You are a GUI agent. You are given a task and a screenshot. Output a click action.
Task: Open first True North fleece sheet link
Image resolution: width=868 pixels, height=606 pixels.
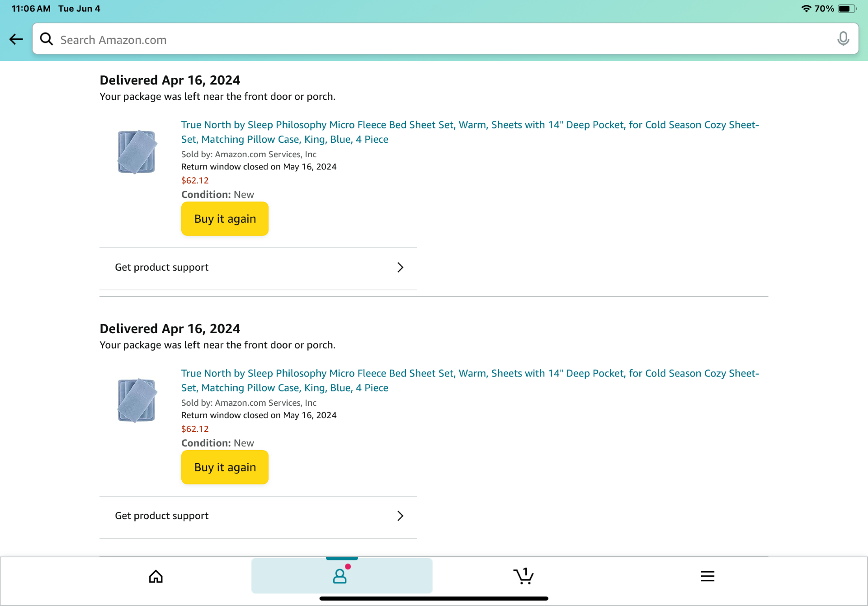470,132
